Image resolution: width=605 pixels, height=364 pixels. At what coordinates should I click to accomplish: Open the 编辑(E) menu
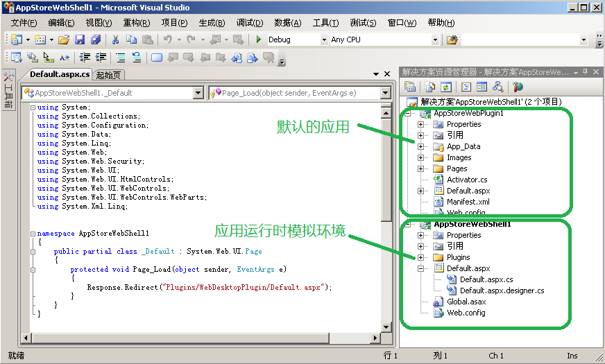[x=61, y=23]
